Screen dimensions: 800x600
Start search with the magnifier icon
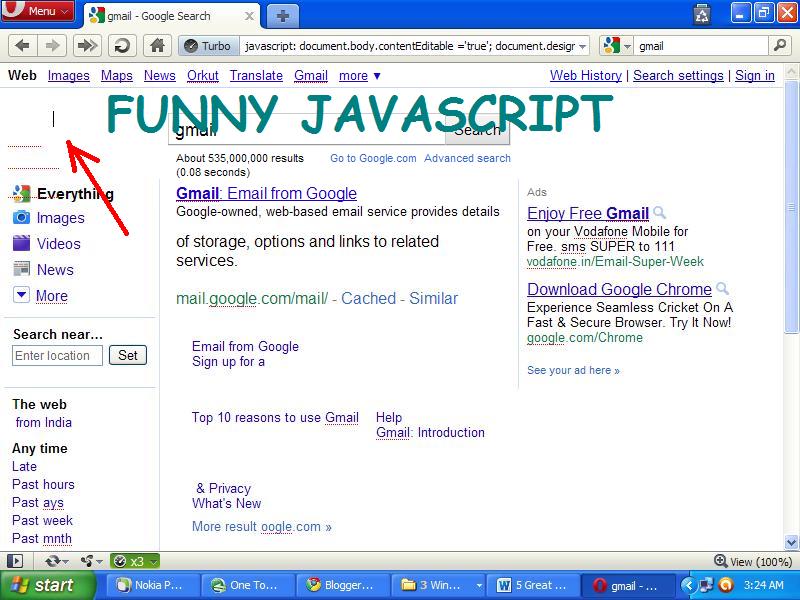(x=780, y=45)
